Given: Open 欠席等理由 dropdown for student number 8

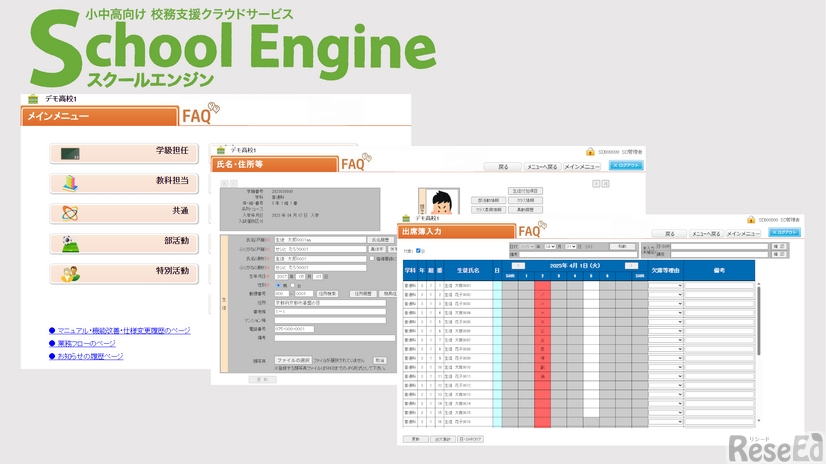Looking at the screenshot, I should tap(665, 349).
